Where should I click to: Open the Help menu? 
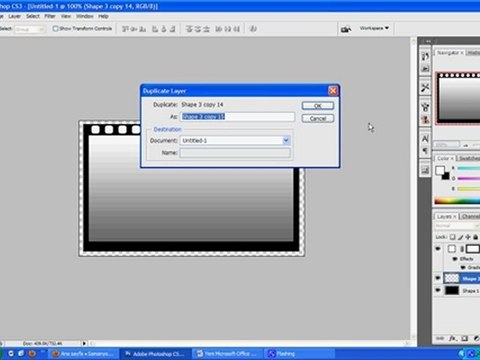click(103, 16)
